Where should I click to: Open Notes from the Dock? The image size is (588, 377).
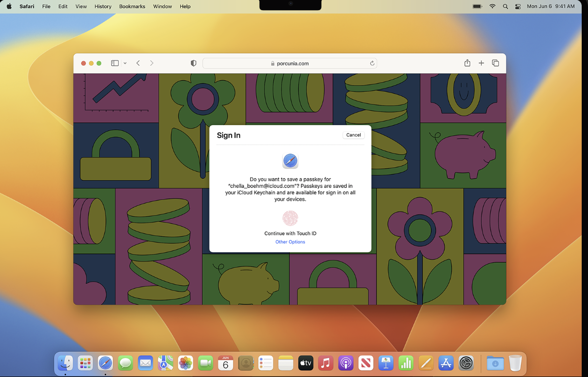286,362
